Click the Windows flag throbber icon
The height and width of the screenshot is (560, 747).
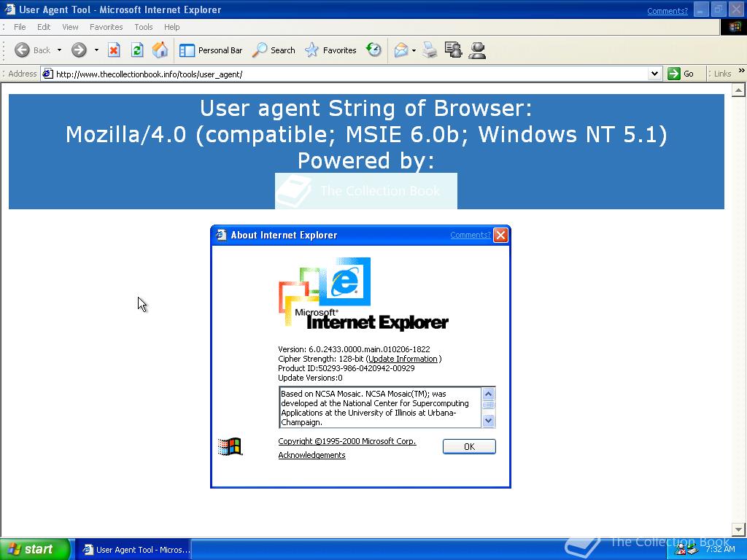[x=734, y=27]
